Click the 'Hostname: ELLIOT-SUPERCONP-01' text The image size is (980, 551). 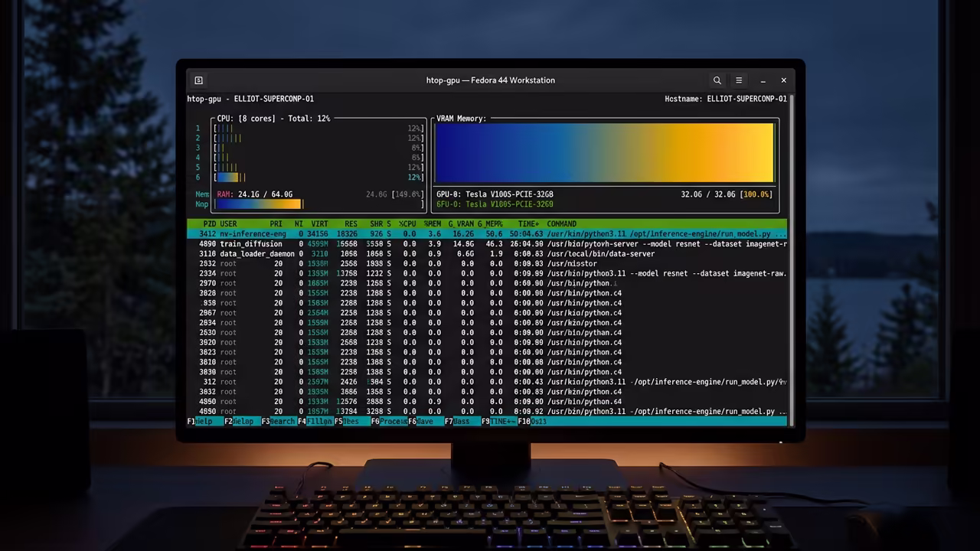[x=726, y=99]
